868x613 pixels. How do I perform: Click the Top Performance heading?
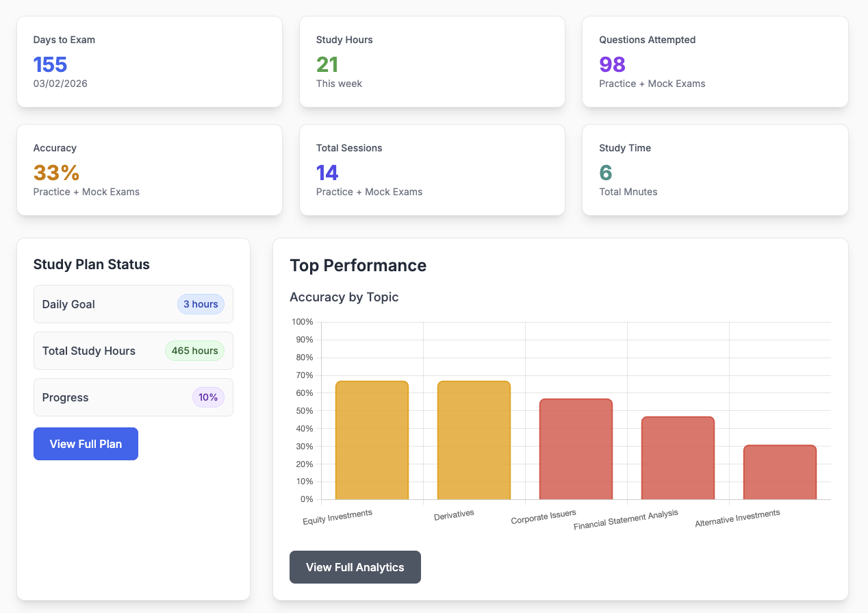[x=358, y=265]
